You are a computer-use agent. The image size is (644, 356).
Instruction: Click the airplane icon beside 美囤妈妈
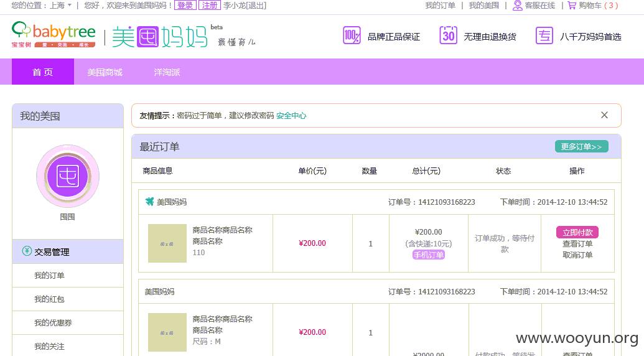click(x=149, y=202)
